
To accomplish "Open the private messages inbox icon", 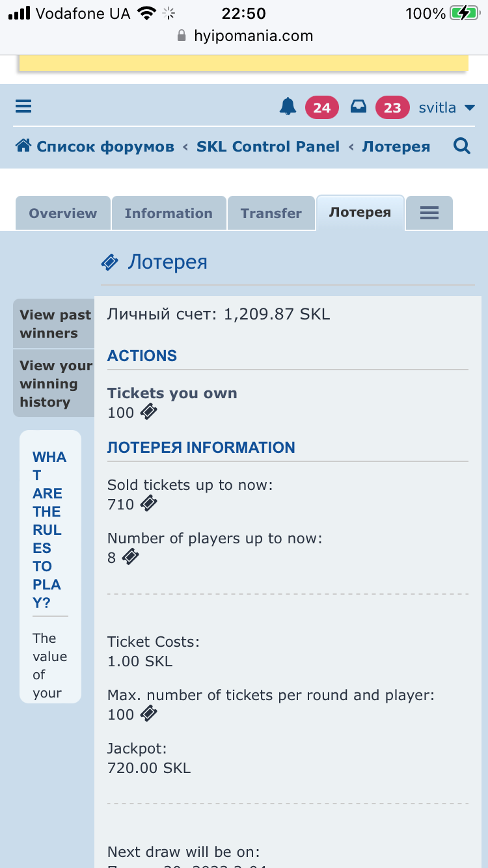I will click(x=359, y=107).
